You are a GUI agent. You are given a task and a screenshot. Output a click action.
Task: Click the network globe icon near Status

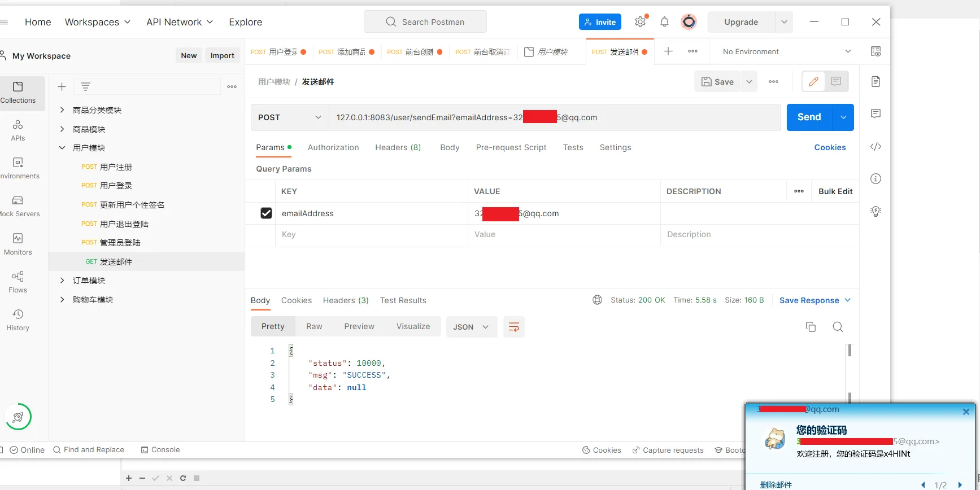[597, 300]
